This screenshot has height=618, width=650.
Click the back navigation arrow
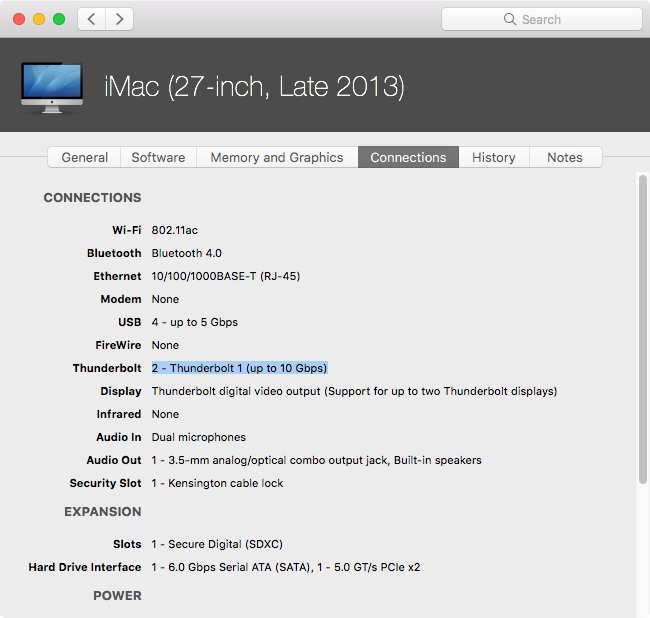coord(92,19)
